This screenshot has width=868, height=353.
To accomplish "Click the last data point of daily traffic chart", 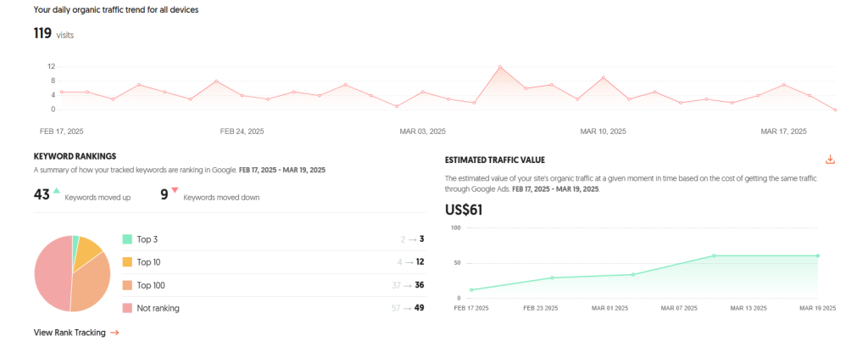I will (x=836, y=109).
